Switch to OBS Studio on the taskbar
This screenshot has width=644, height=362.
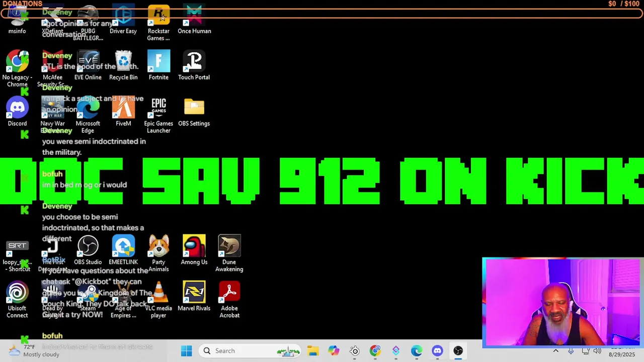[x=458, y=351]
